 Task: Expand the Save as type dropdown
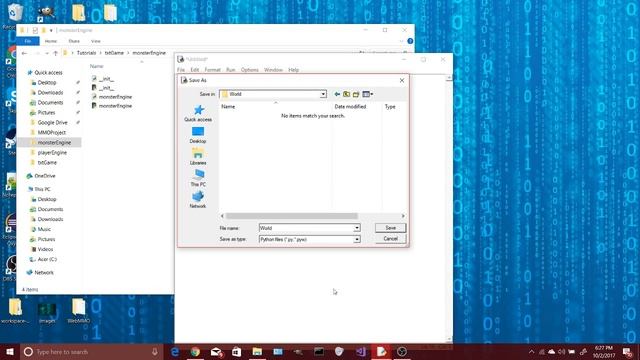[x=357, y=239]
